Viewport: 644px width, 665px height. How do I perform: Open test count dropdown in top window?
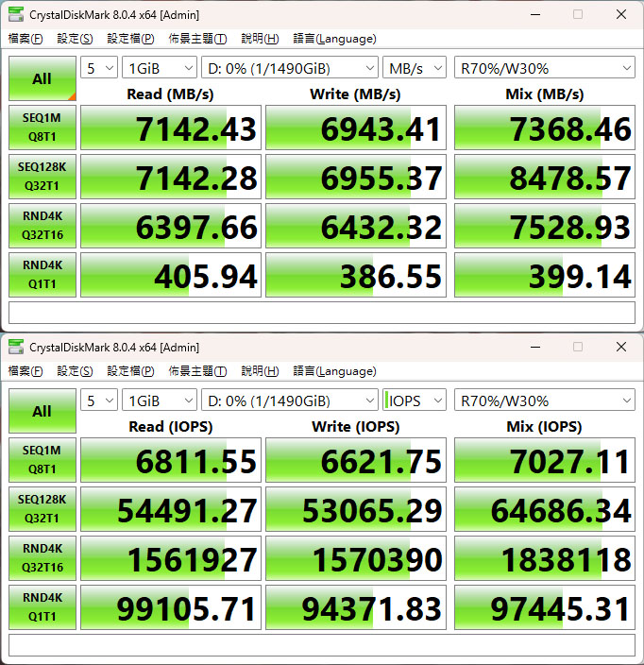point(99,68)
